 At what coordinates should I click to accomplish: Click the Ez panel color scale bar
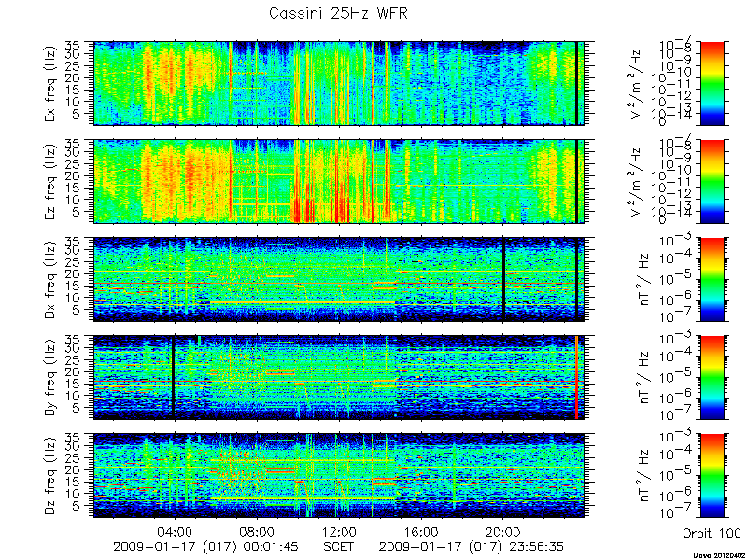click(x=712, y=181)
